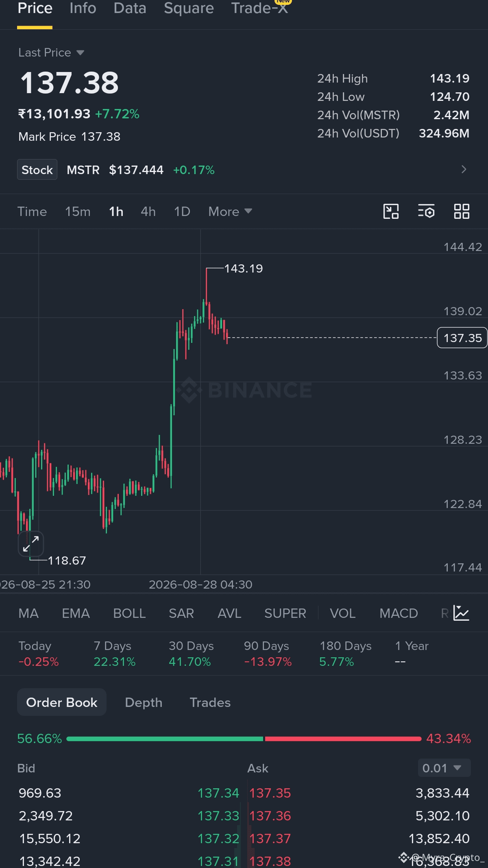Open chart settings list icon
The height and width of the screenshot is (868, 488).
click(426, 212)
